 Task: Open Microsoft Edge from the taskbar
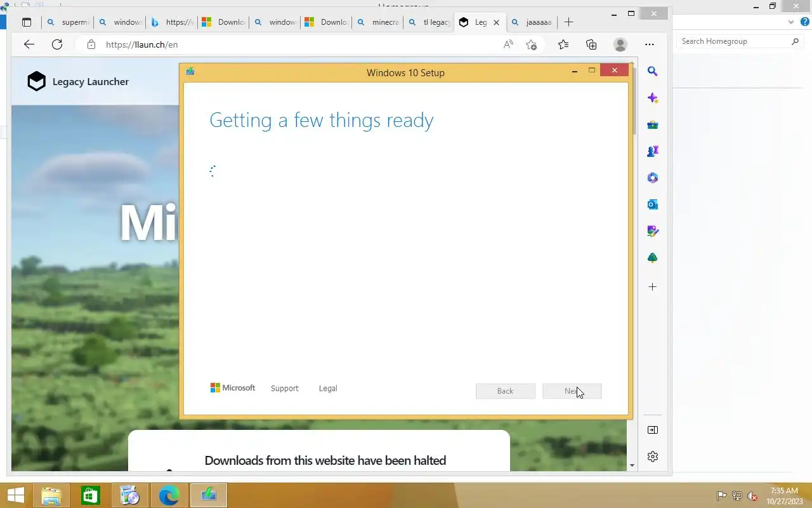(169, 495)
